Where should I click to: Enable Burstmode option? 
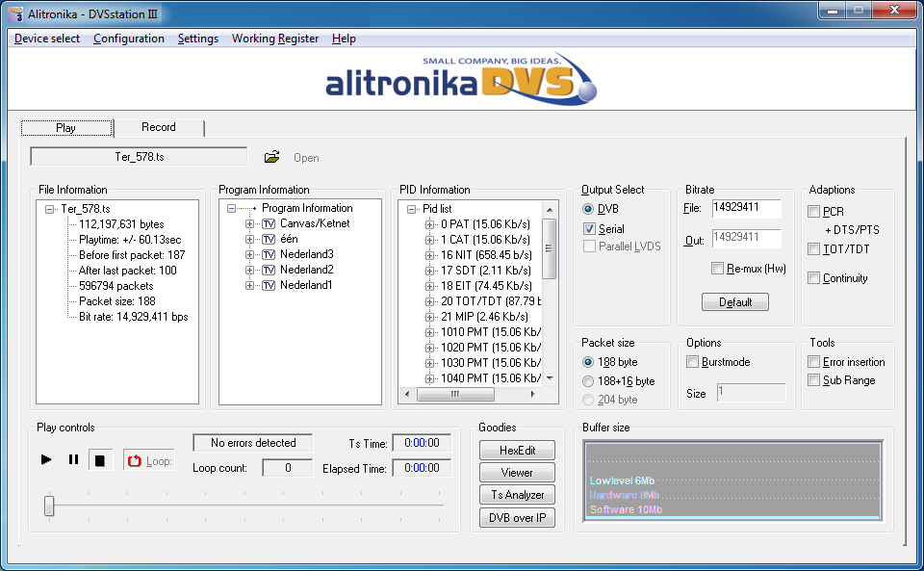click(x=693, y=362)
